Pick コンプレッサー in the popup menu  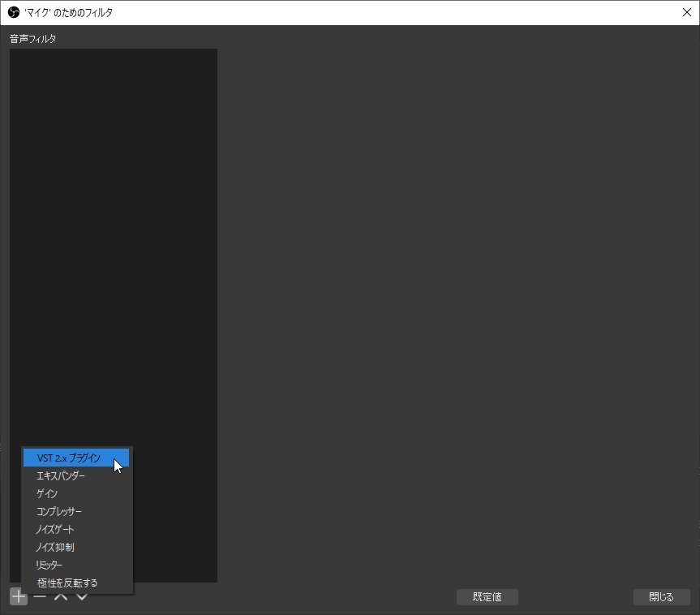tap(76, 511)
